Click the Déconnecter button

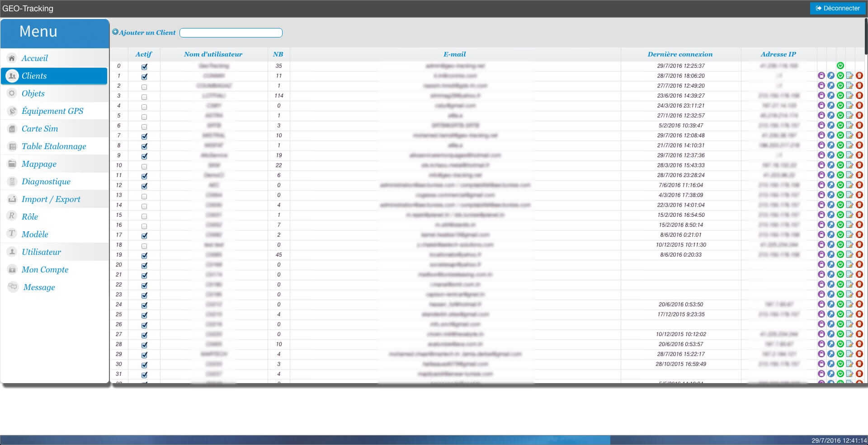(x=838, y=8)
